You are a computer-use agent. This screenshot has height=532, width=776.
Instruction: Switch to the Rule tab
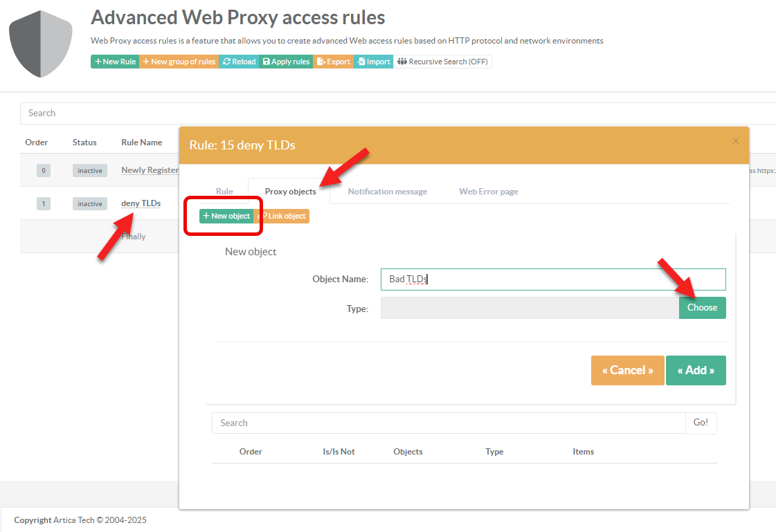[x=224, y=192]
